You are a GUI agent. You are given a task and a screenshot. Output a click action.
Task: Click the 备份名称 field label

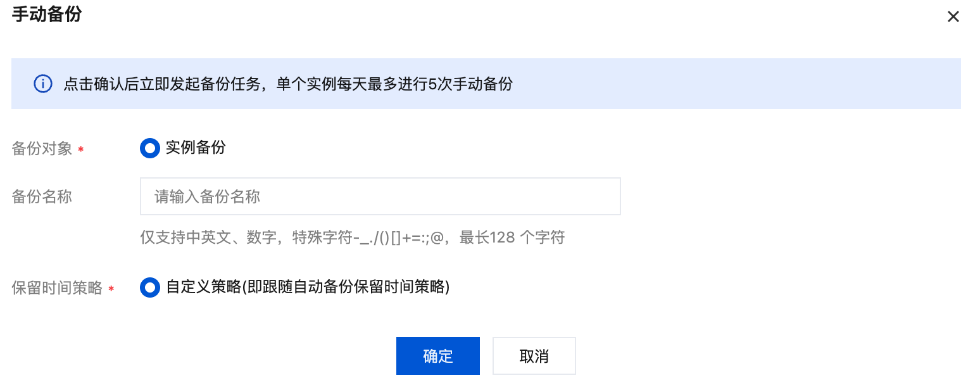click(x=42, y=197)
